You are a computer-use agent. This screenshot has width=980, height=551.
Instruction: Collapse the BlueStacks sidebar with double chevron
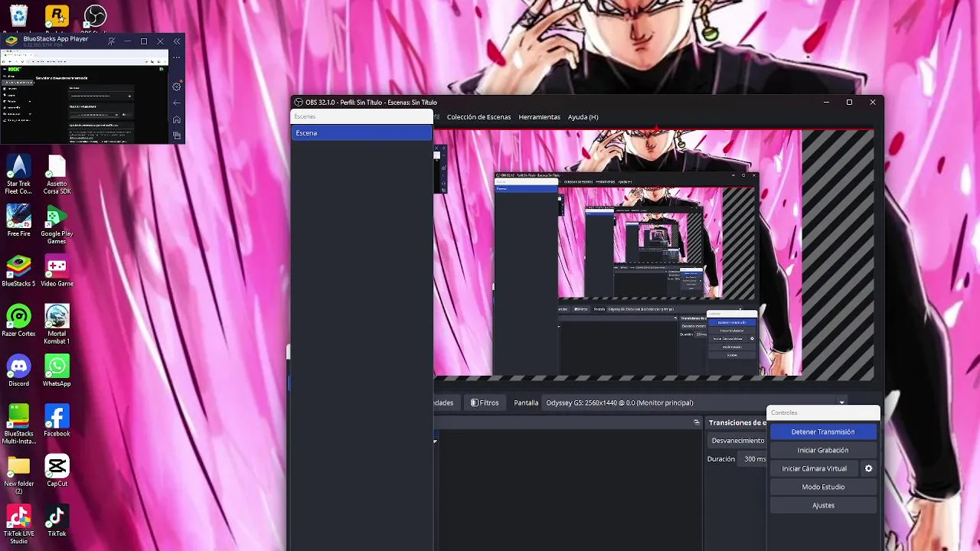pyautogui.click(x=177, y=41)
